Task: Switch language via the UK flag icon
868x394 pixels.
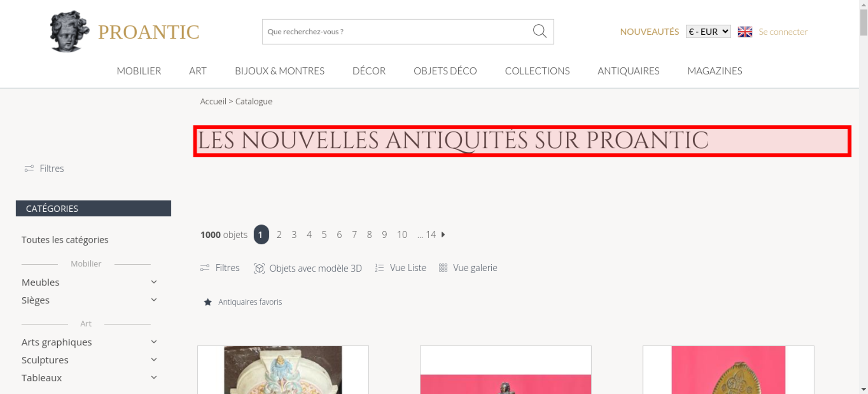Action: 745,32
